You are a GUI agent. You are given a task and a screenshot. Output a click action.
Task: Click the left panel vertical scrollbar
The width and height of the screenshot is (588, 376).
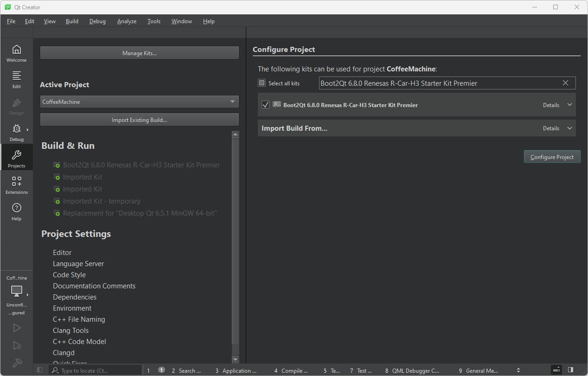click(x=235, y=241)
